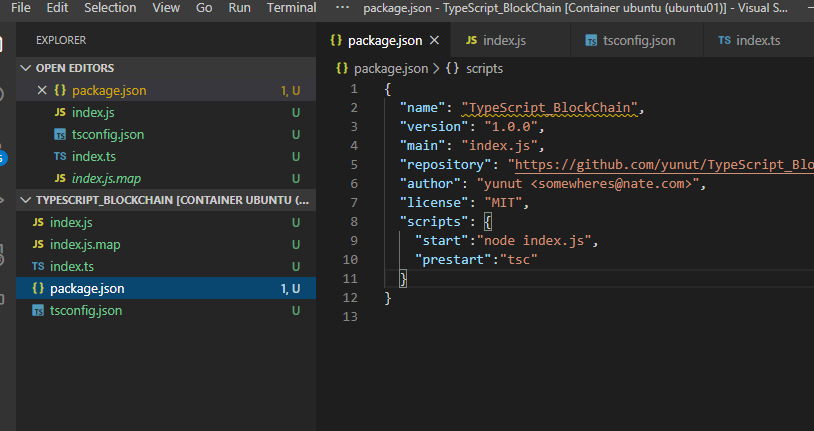
Task: Open the Go menu
Action: (204, 8)
